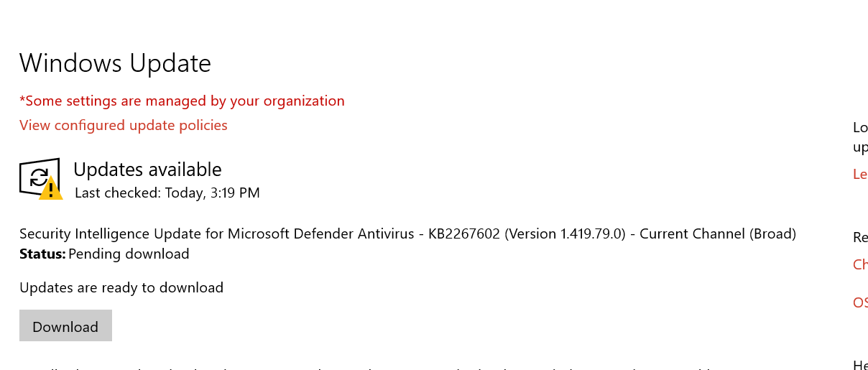Click Updates are ready to download message
Image resolution: width=868 pixels, height=370 pixels.
(121, 287)
